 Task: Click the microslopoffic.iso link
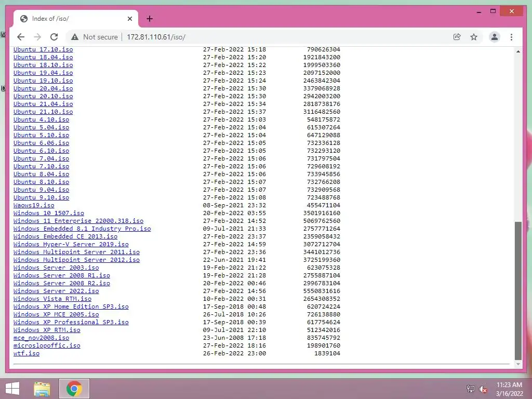tap(47, 345)
